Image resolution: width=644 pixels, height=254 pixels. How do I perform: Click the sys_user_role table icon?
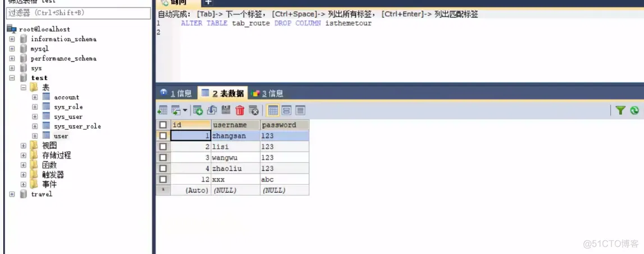point(46,126)
